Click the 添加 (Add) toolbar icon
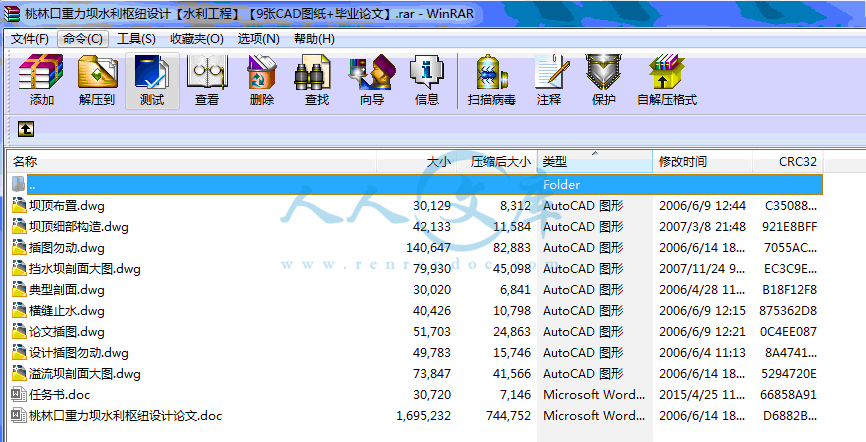This screenshot has height=442, width=866. pos(41,72)
